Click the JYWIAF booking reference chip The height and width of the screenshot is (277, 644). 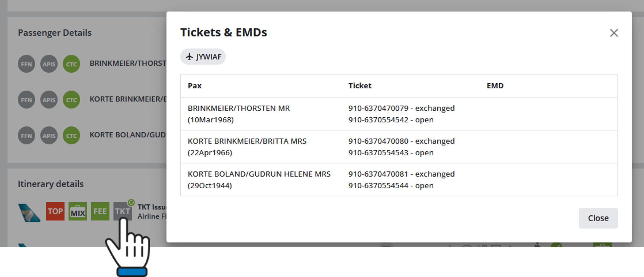click(x=203, y=57)
